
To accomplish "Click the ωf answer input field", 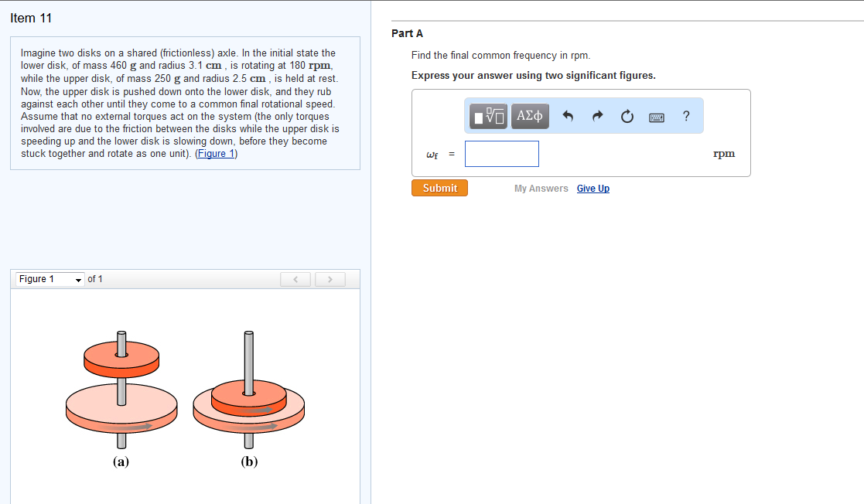I will [501, 153].
